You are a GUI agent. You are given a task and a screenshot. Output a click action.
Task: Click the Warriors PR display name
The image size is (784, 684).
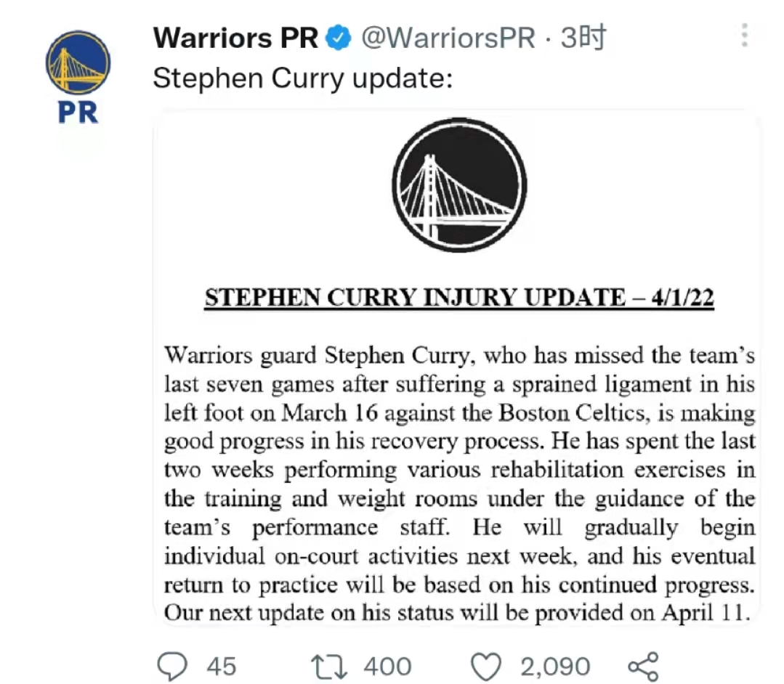(x=235, y=38)
